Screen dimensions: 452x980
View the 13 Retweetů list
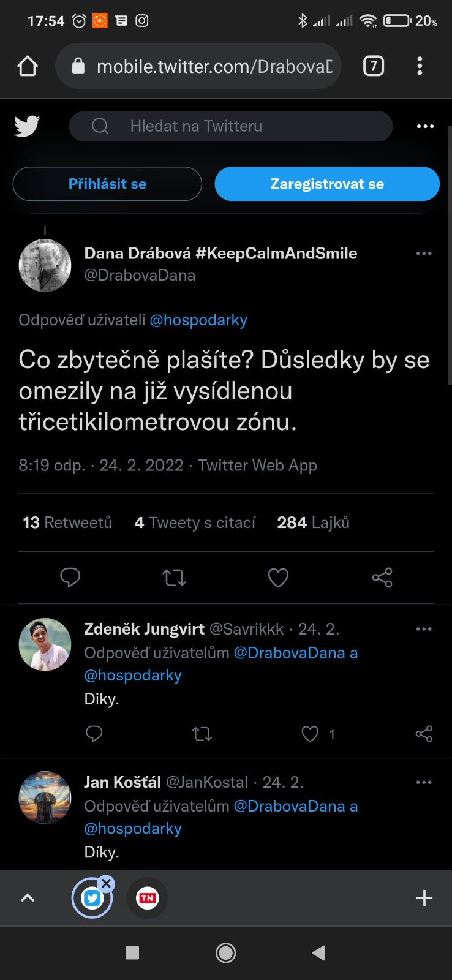pos(67,522)
